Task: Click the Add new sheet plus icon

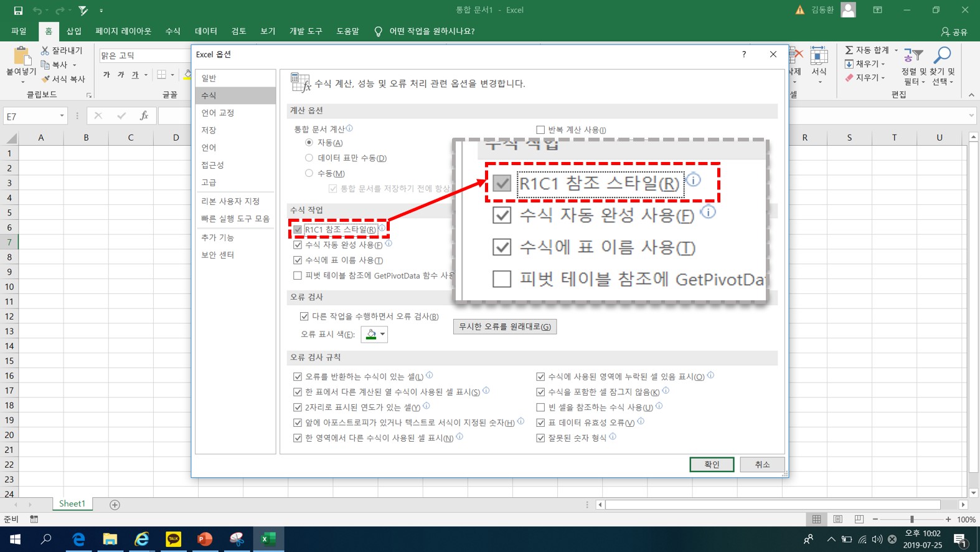Action: point(115,505)
